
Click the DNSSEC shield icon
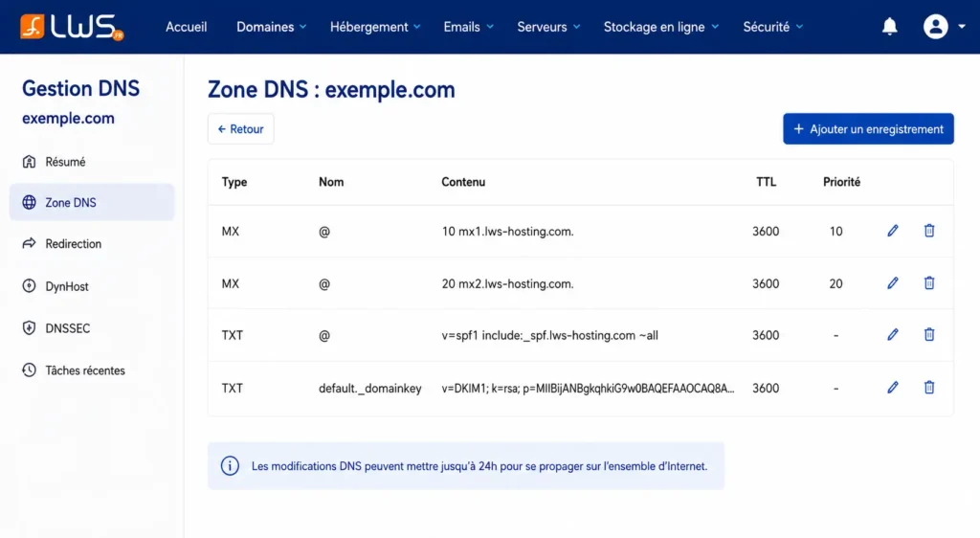pos(29,328)
